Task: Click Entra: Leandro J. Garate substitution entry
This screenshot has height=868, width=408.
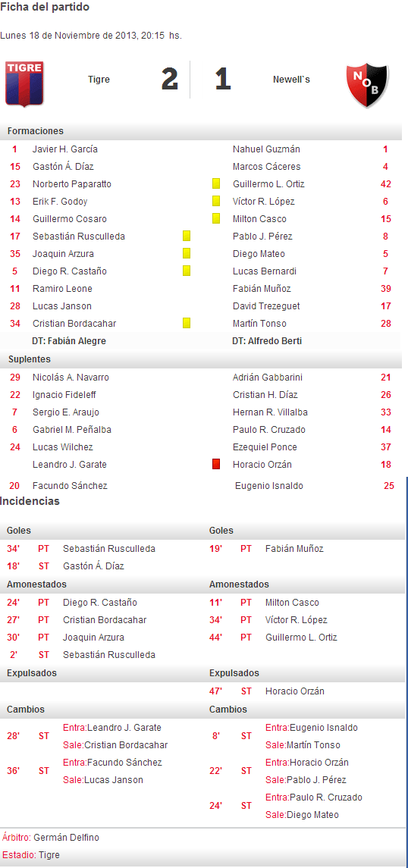Action: click(x=112, y=728)
